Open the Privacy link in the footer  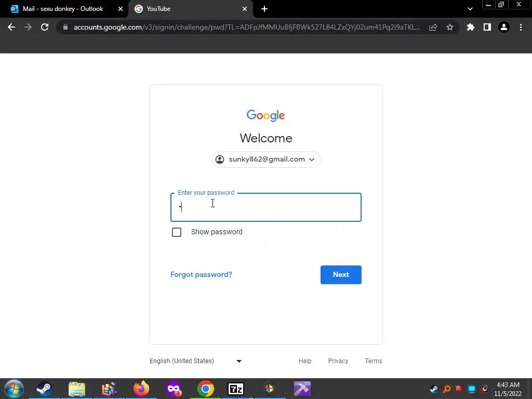pyautogui.click(x=338, y=361)
